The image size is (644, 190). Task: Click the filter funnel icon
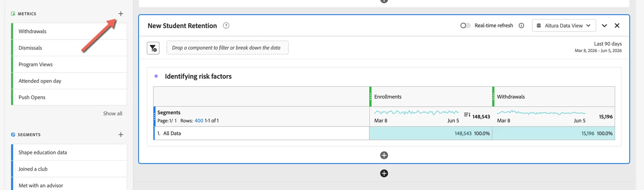tap(153, 48)
